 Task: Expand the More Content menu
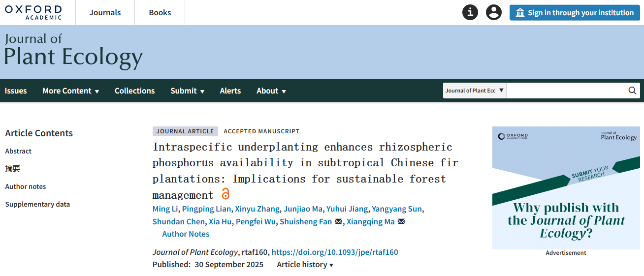click(71, 91)
